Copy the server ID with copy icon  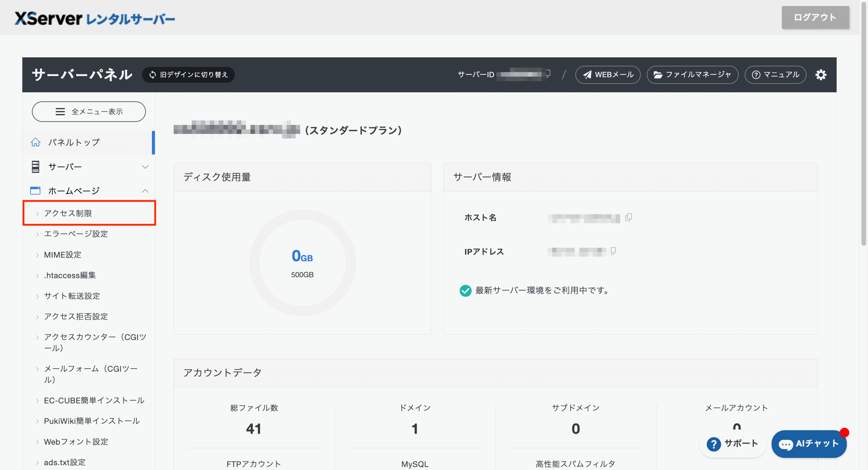(x=548, y=74)
